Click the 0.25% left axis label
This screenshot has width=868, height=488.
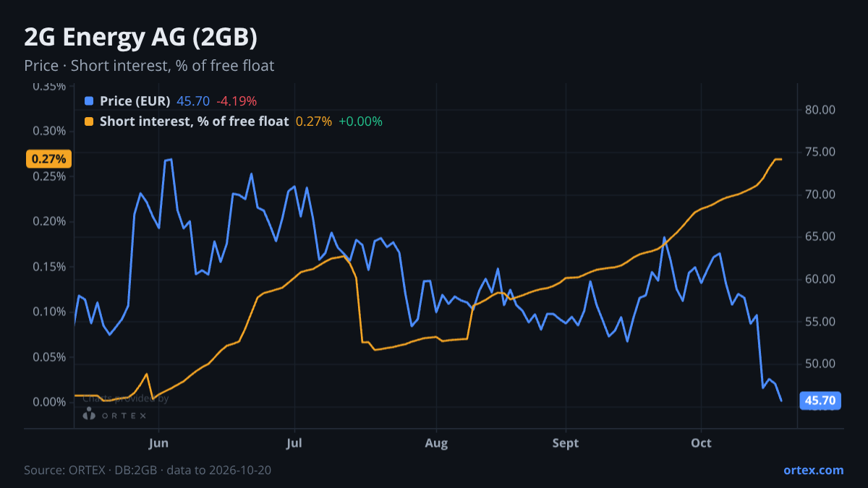50,176
